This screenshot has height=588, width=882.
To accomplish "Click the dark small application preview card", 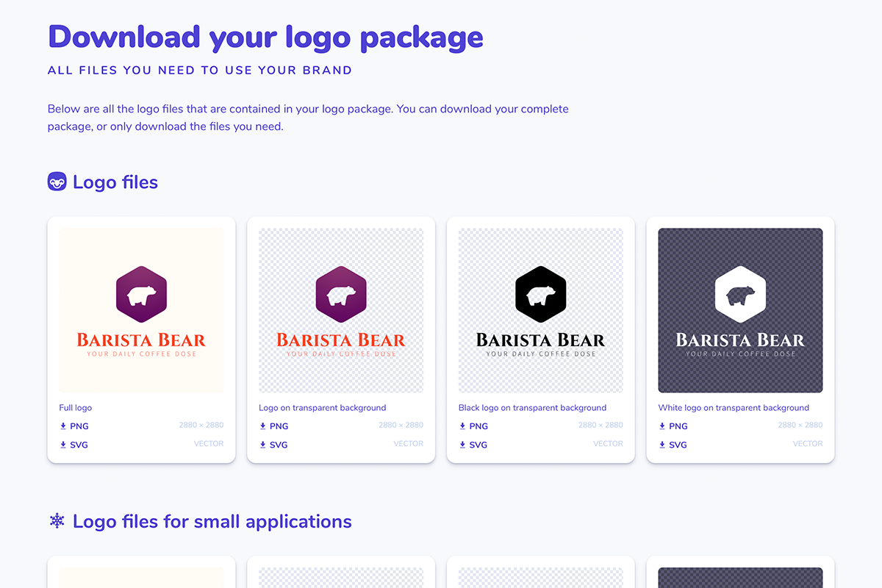I will tap(740, 577).
